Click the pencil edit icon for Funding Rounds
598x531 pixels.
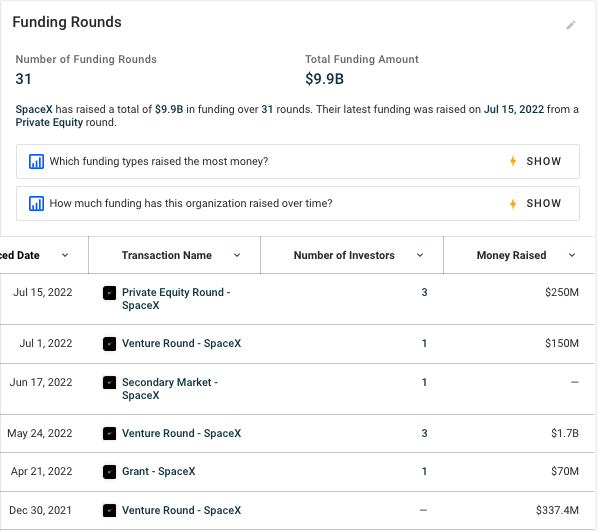(x=571, y=25)
